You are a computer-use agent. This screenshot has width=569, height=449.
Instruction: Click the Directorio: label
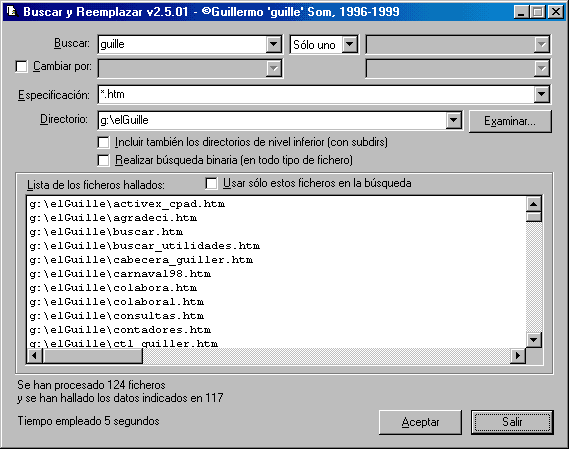[x=64, y=119]
